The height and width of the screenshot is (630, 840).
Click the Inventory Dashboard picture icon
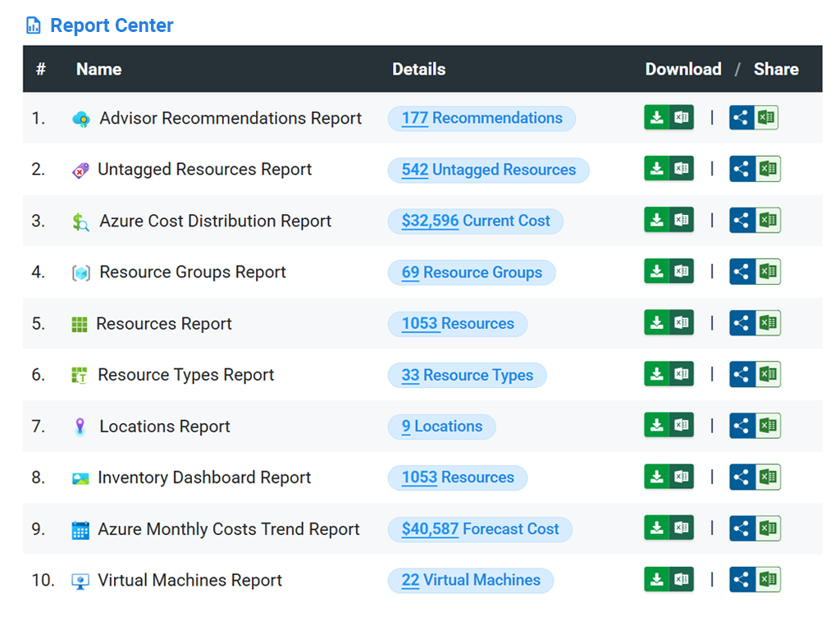(80, 478)
